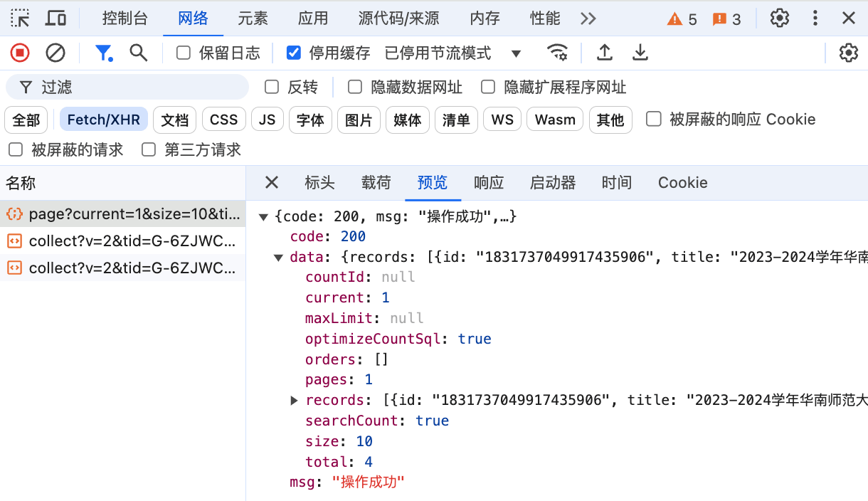Stop recording network log
The height and width of the screenshot is (501, 868).
coord(20,53)
